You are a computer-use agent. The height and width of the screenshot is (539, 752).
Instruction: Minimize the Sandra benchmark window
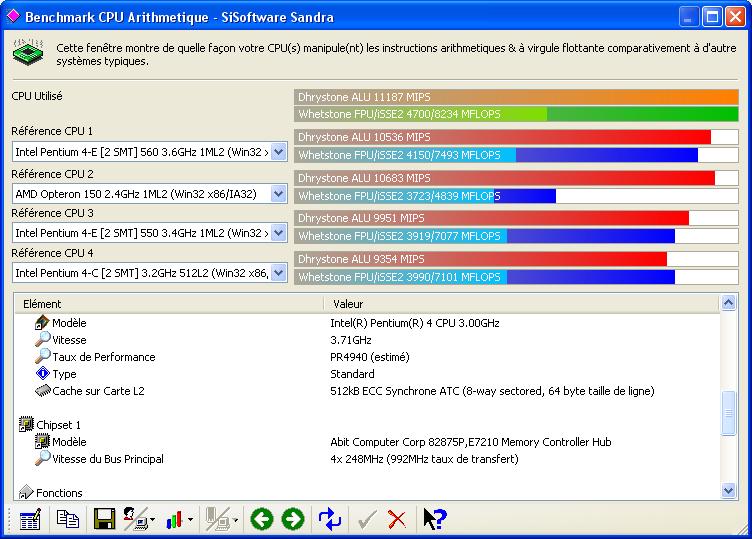689,17
